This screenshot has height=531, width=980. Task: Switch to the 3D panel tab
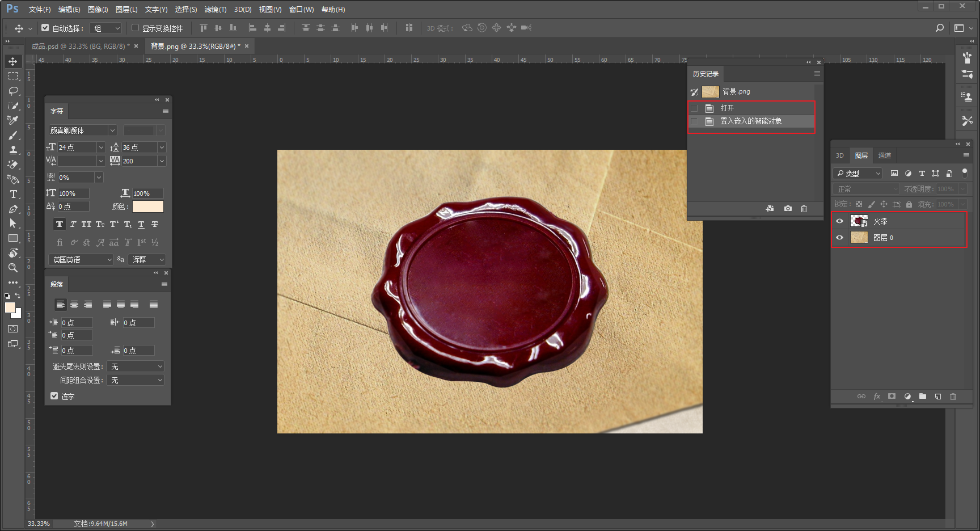(x=840, y=155)
